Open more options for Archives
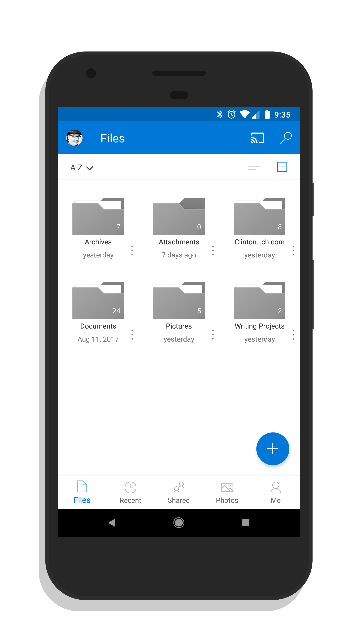 coord(132,251)
